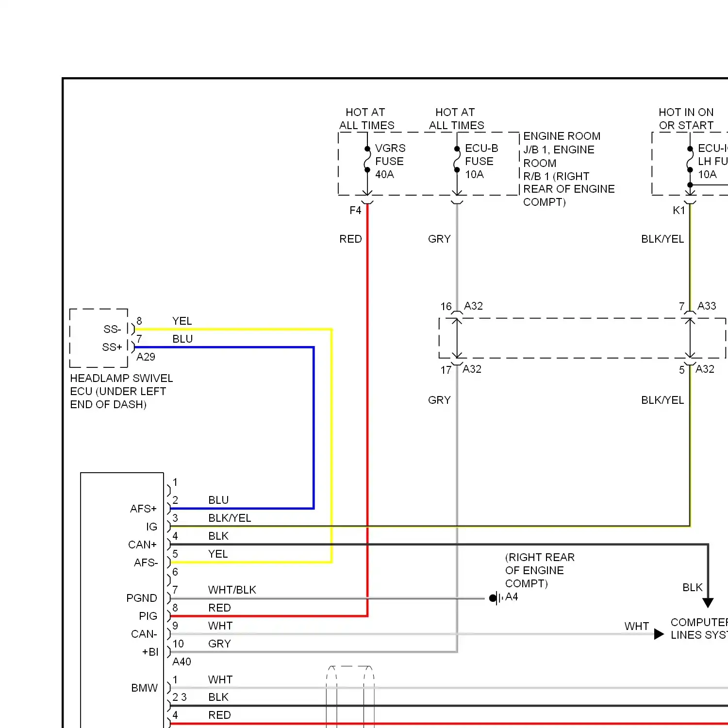Click the BMW terminal label

tap(144, 688)
